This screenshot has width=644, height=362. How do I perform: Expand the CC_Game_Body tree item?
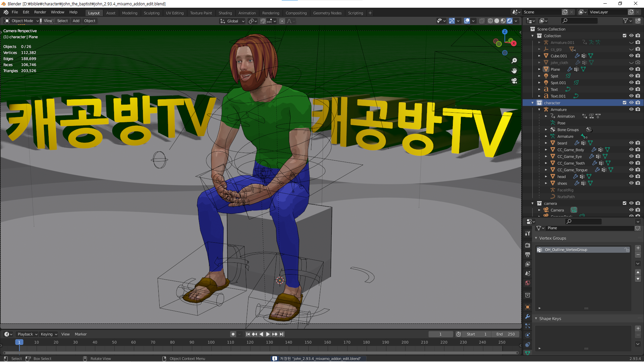click(x=546, y=150)
